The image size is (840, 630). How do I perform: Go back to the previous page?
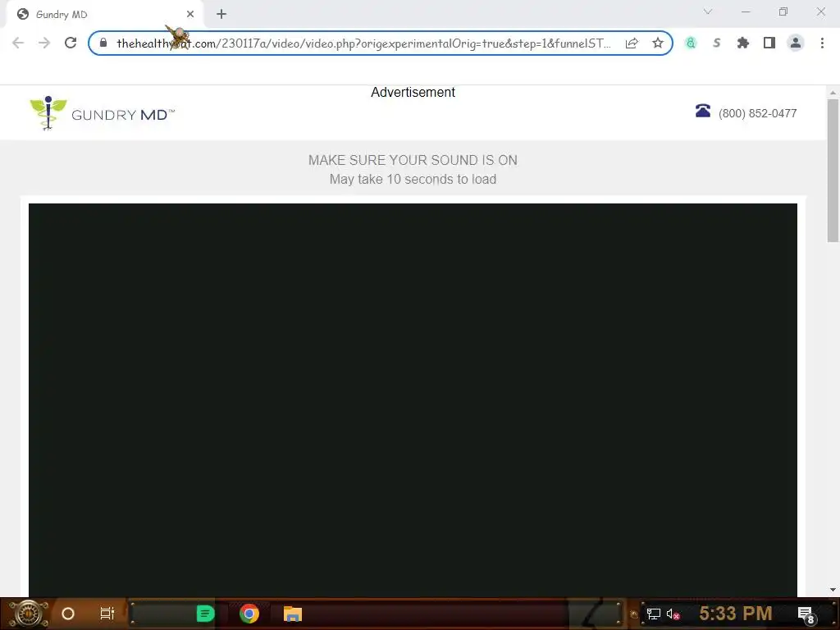[18, 43]
